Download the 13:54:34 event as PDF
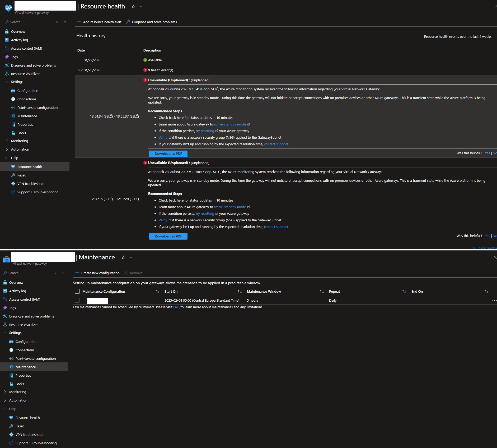This screenshot has width=497, height=448. click(168, 153)
